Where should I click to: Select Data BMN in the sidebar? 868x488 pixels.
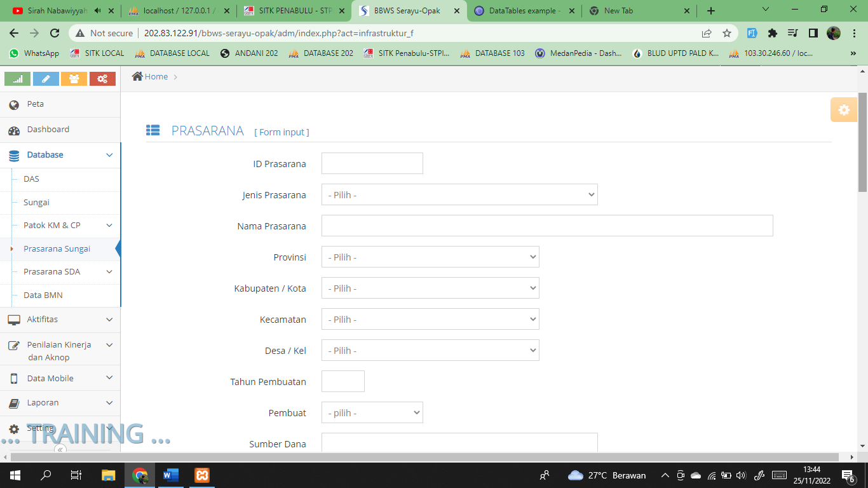click(x=43, y=295)
